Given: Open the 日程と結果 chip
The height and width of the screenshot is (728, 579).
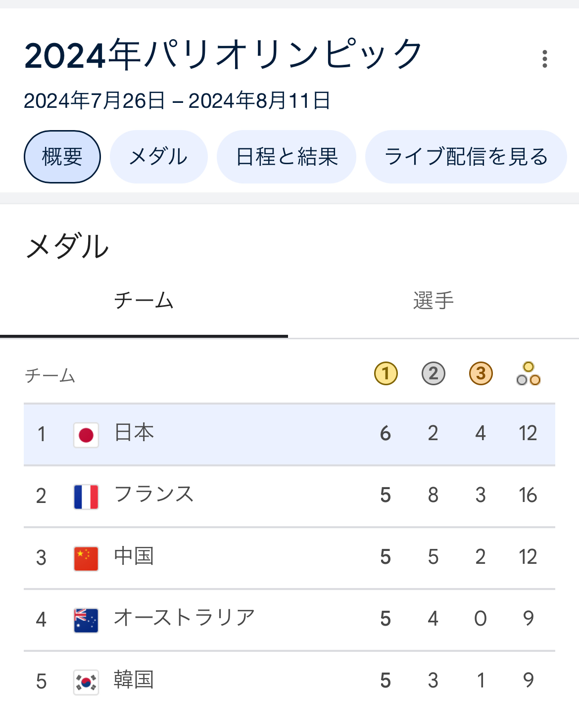Looking at the screenshot, I should coord(287,157).
